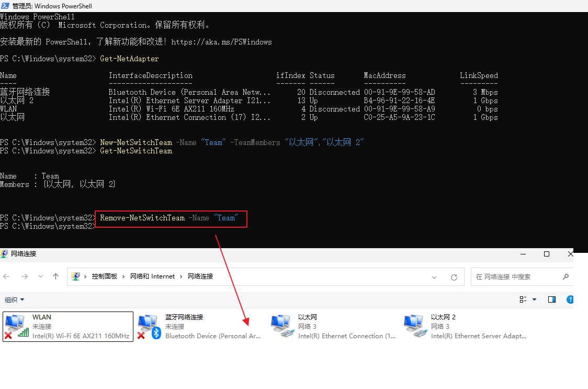Open address bar history dropdown

[434, 277]
